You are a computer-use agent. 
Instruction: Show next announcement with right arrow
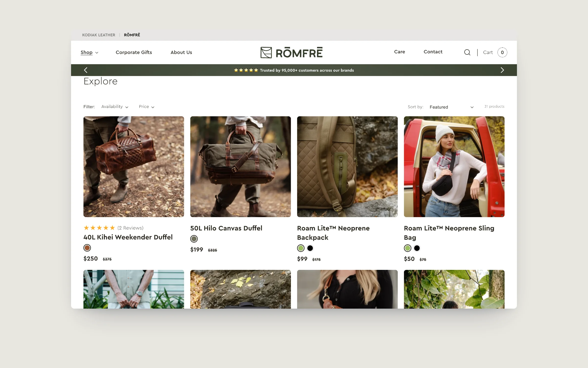tap(502, 70)
